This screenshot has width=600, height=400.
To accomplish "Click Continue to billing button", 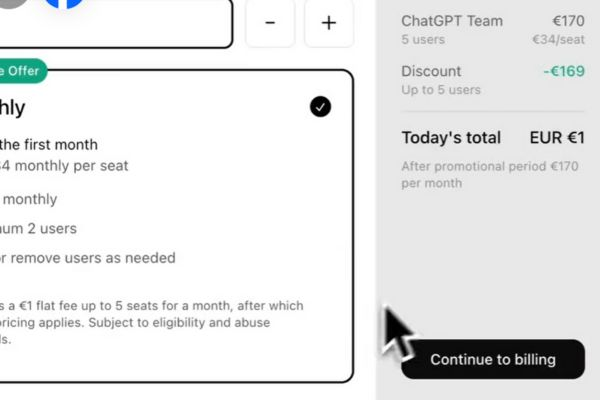I will [493, 359].
